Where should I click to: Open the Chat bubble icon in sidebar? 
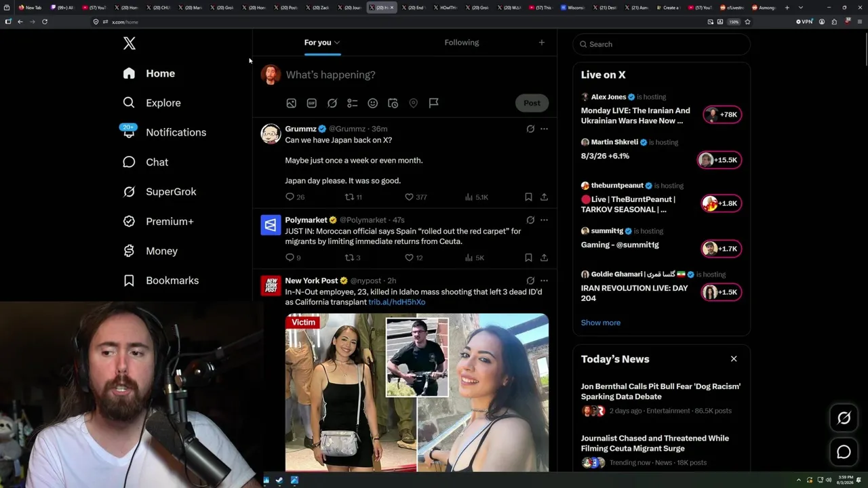tap(129, 162)
